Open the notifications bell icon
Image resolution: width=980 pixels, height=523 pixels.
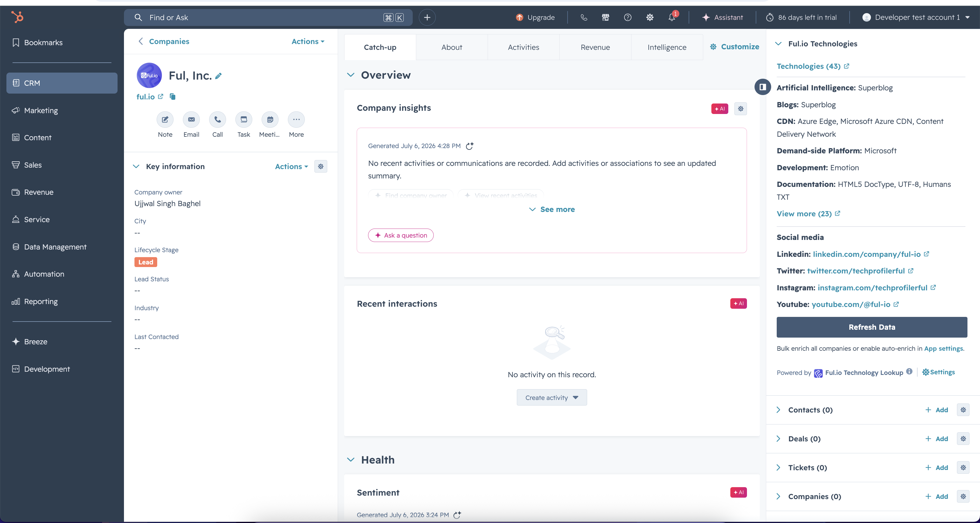(672, 17)
